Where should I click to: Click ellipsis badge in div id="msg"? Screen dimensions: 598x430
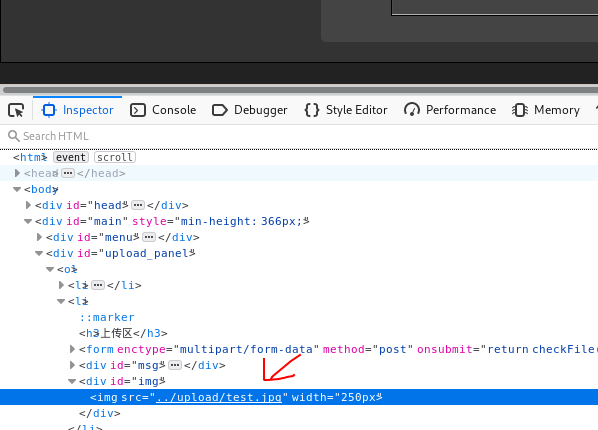click(x=175, y=366)
